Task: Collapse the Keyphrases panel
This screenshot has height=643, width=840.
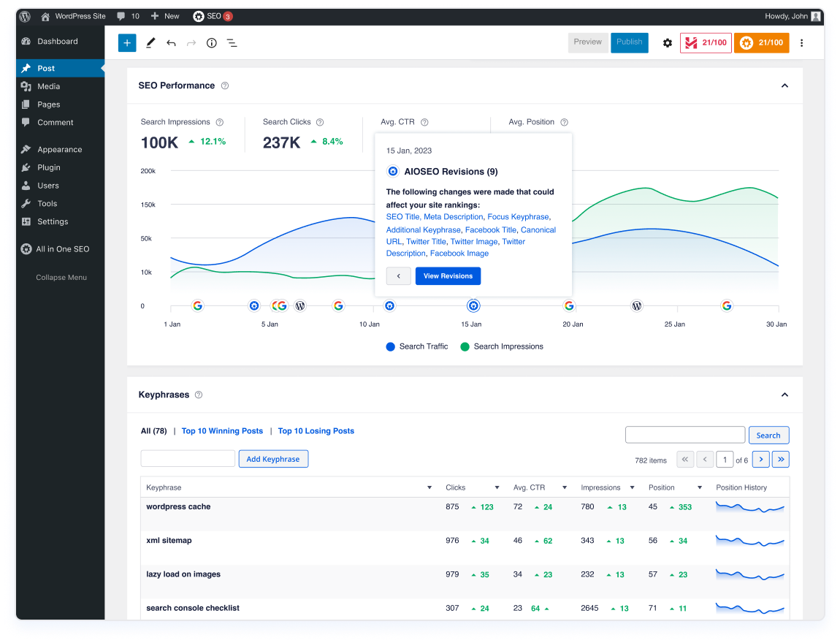Action: [x=784, y=395]
